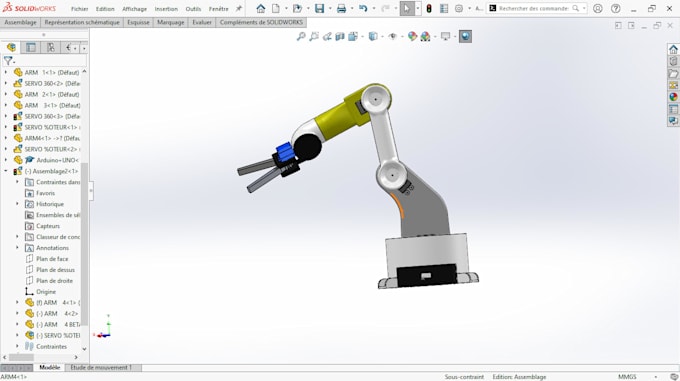This screenshot has height=381, width=680.
Task: Select Origine in the feature tree
Action: pos(46,292)
